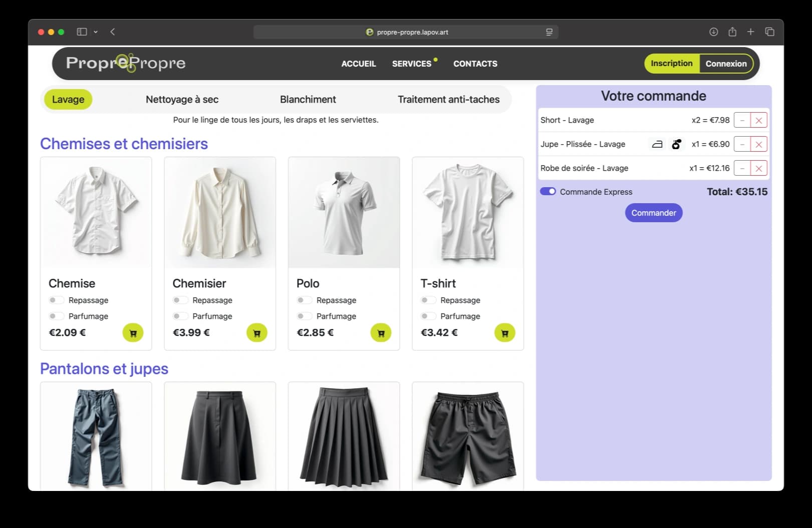Open the Safari sidebar options chevron
Image resolution: width=812 pixels, height=528 pixels.
click(95, 32)
